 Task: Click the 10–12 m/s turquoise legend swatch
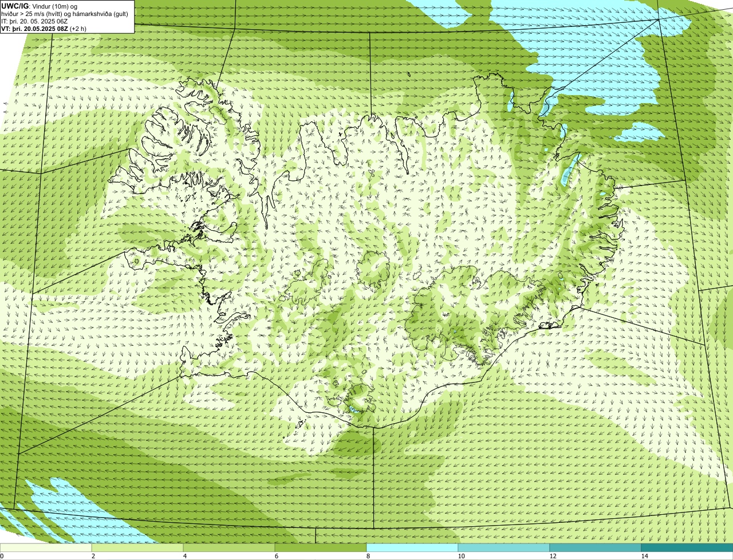504,547
